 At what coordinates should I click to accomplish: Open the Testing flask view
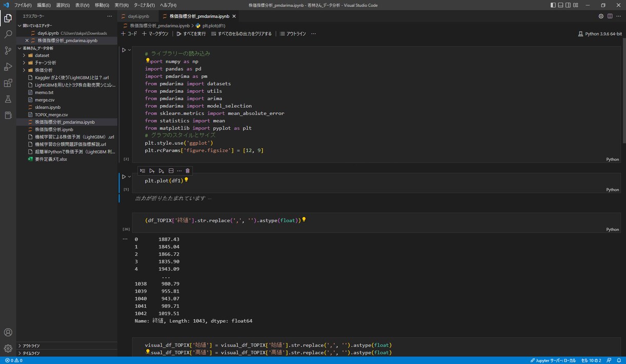8,99
